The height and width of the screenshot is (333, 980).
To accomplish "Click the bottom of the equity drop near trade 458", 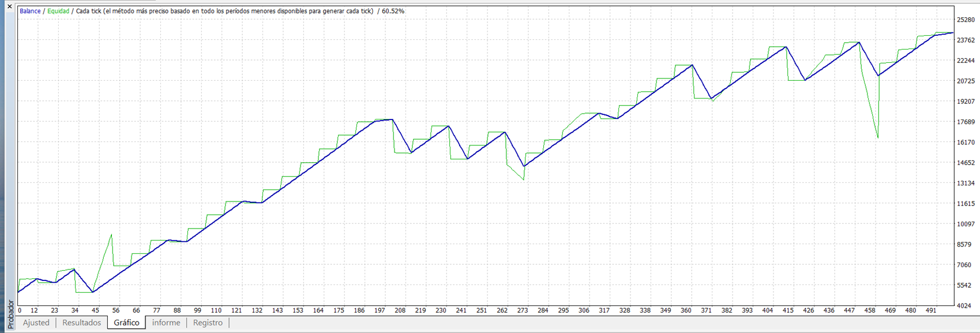I will click(878, 138).
